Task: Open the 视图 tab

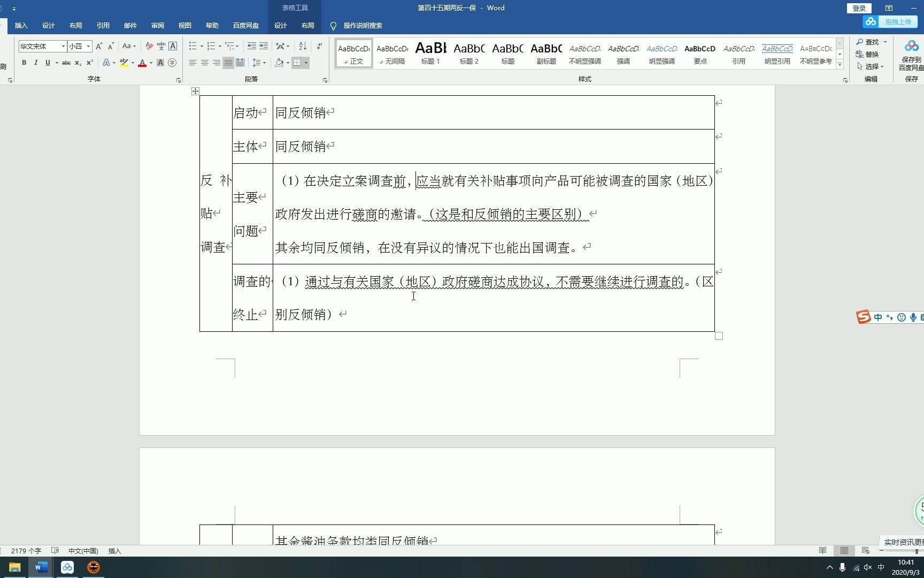Action: click(x=185, y=26)
